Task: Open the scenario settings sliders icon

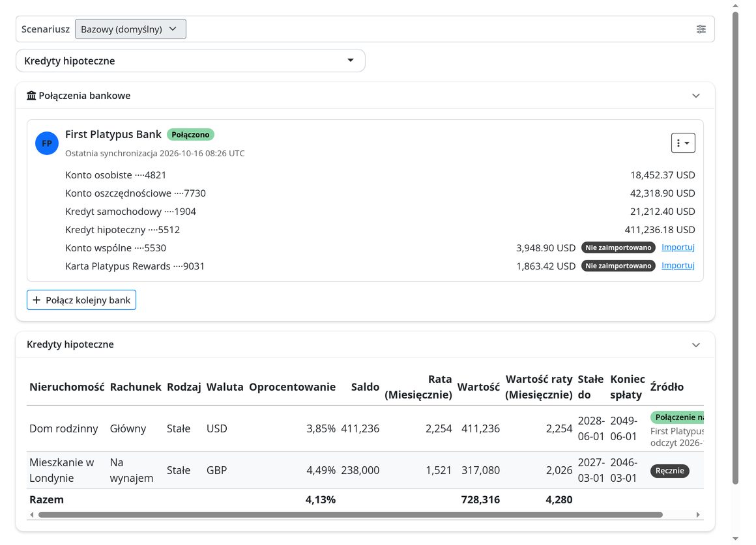Action: coord(701,29)
